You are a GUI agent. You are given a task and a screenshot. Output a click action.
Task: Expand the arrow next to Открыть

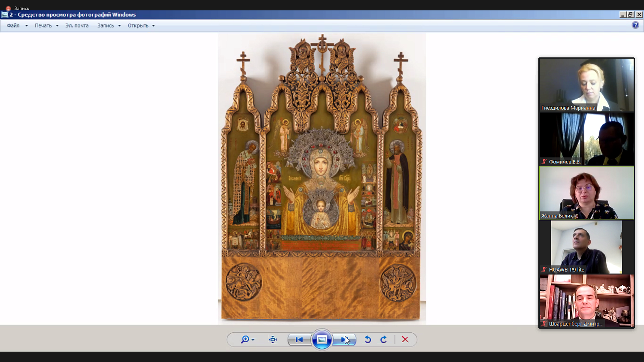click(153, 26)
